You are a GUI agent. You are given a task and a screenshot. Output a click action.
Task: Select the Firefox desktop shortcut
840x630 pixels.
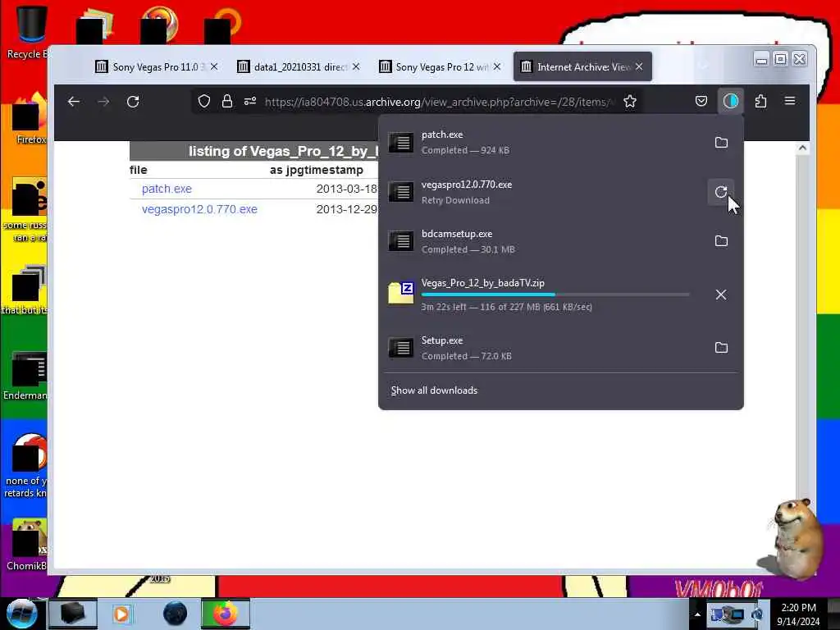click(30, 119)
